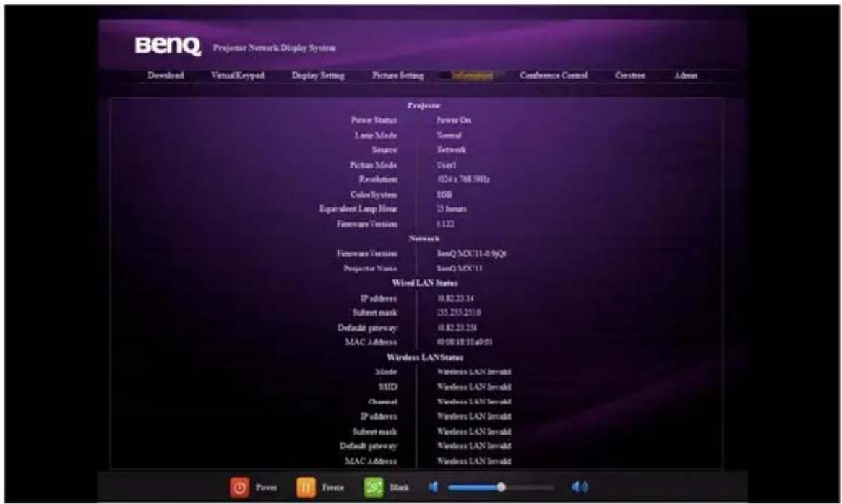Image resolution: width=842 pixels, height=504 pixels.
Task: Click the wired Default gateway label
Action: [x=367, y=327]
